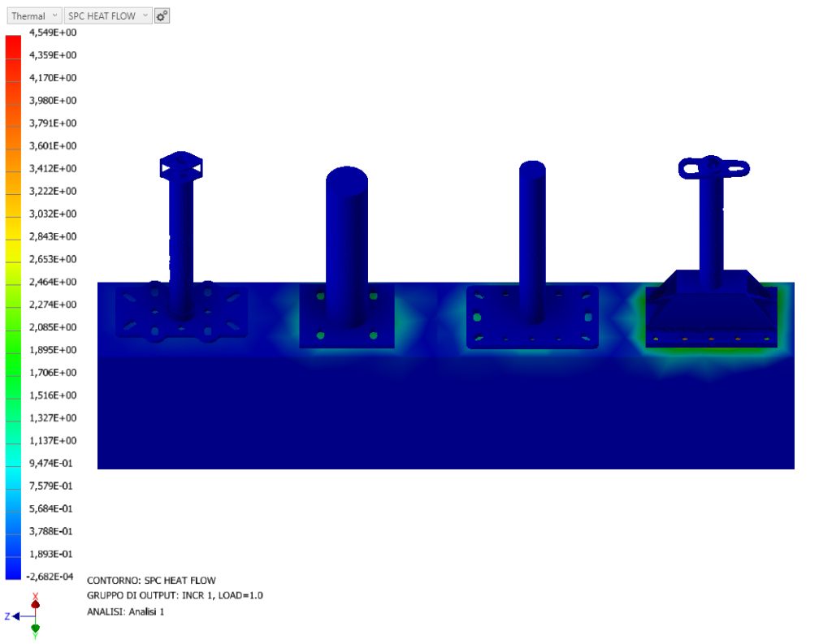Click the wide base plate of third post
The image size is (832, 644).
532,331
